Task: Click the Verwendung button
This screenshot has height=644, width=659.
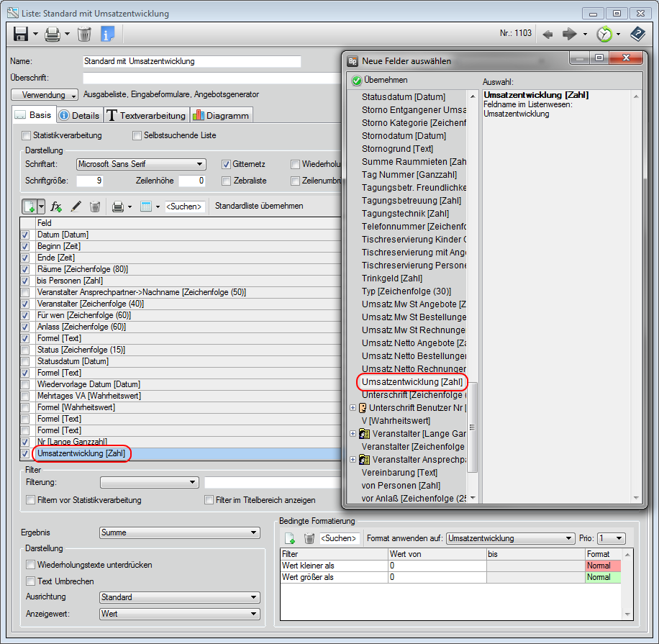Action: click(x=45, y=95)
